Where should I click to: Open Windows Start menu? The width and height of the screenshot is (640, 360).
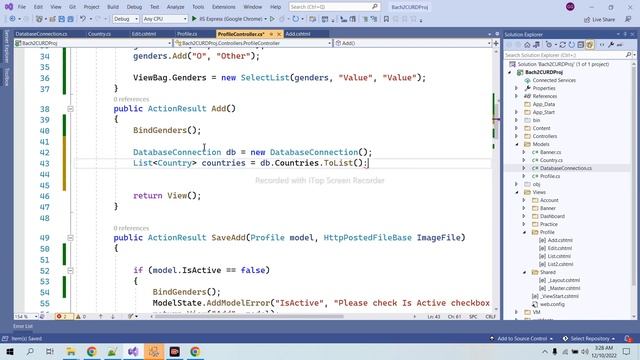pos(10,351)
